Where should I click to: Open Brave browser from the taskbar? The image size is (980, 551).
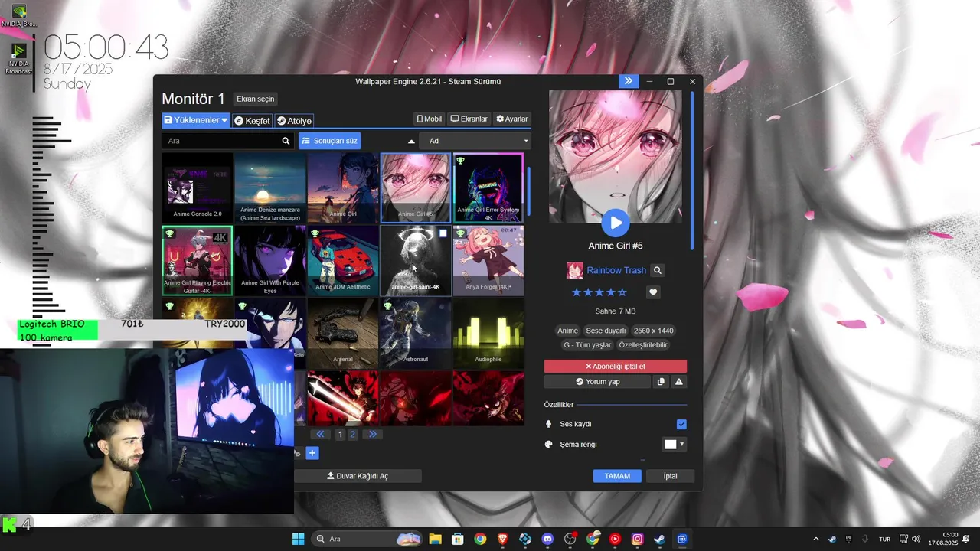pyautogui.click(x=502, y=539)
